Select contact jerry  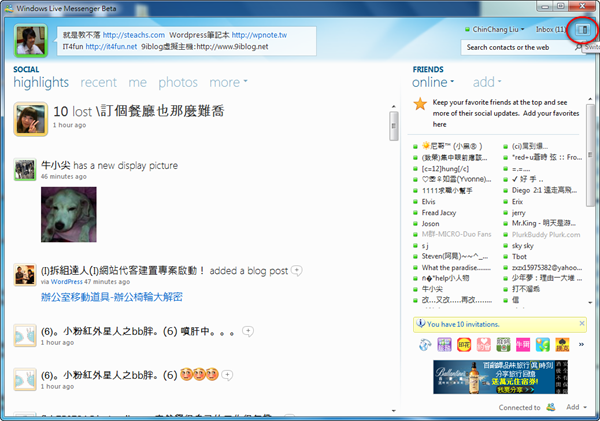pos(518,212)
